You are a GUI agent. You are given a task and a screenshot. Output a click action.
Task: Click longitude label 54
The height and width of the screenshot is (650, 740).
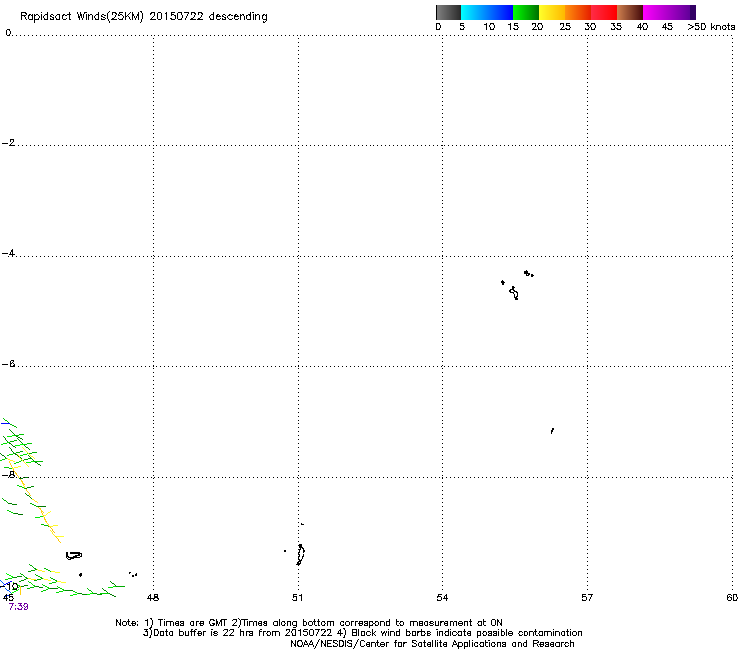(442, 598)
